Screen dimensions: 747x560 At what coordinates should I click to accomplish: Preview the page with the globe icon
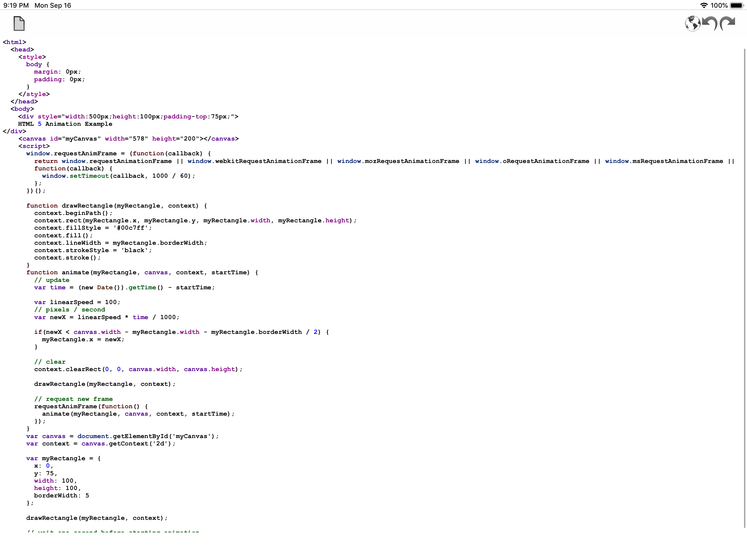coord(693,24)
